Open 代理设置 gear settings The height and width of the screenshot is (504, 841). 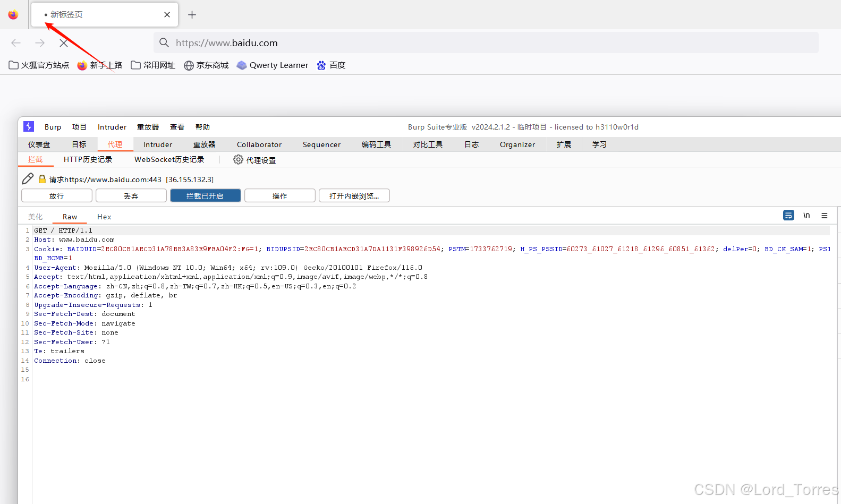[254, 160]
